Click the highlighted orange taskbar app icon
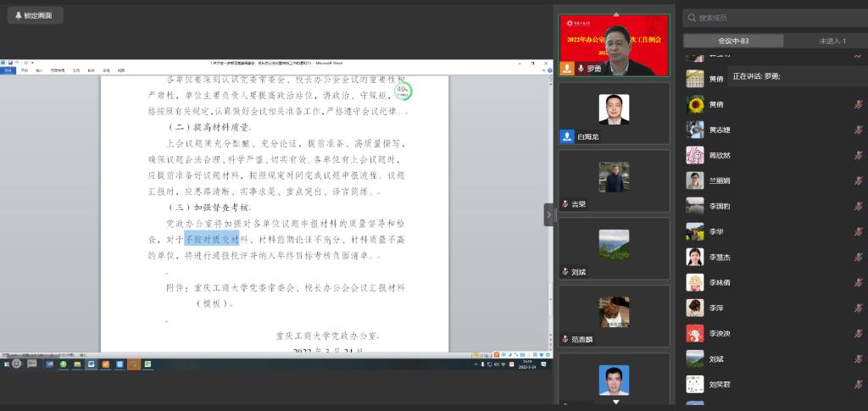Image resolution: width=868 pixels, height=411 pixels. (133, 364)
